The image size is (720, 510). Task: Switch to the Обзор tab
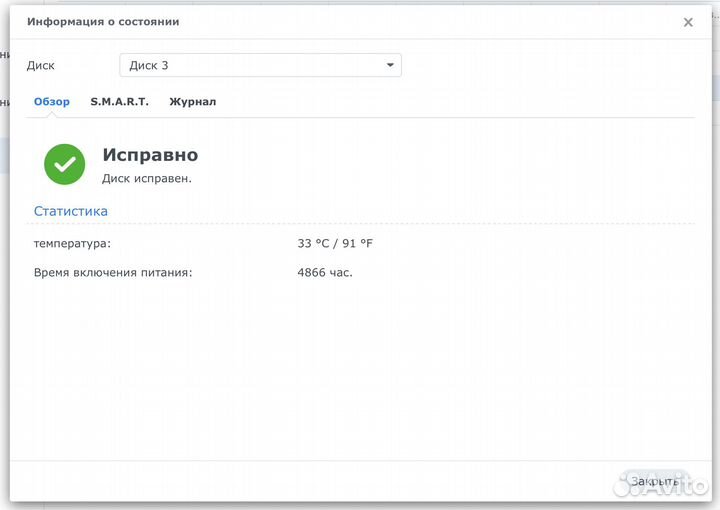pos(52,102)
